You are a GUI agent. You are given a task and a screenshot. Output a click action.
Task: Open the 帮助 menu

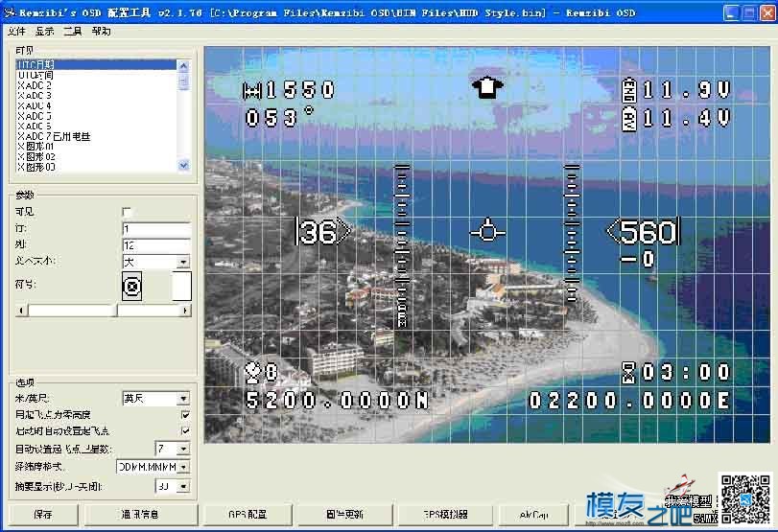pyautogui.click(x=102, y=32)
